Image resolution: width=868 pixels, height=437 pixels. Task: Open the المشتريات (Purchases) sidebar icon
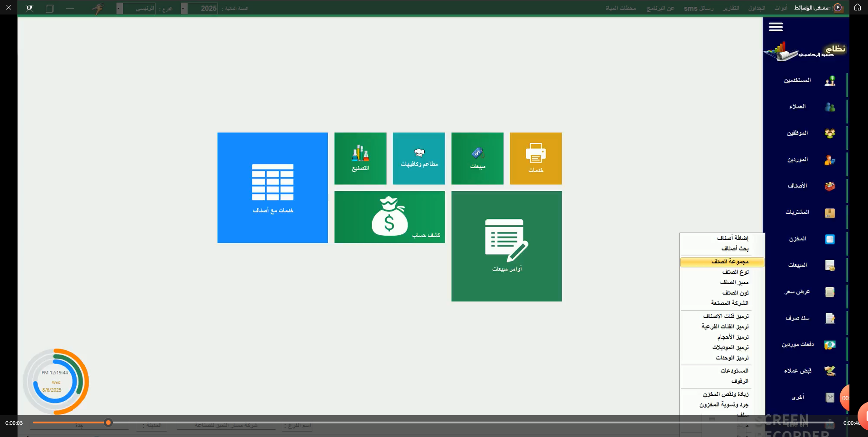click(x=829, y=213)
